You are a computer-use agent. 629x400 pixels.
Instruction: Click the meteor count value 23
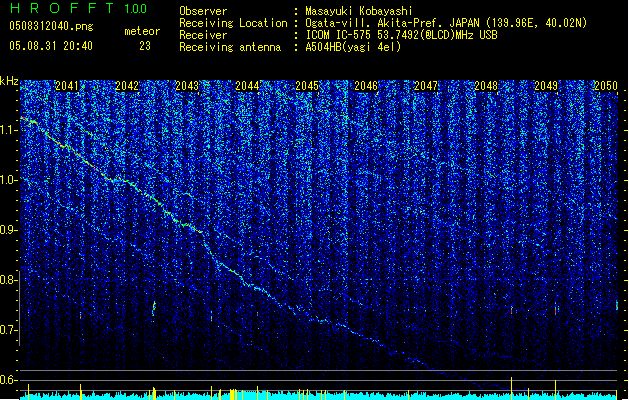coord(145,46)
